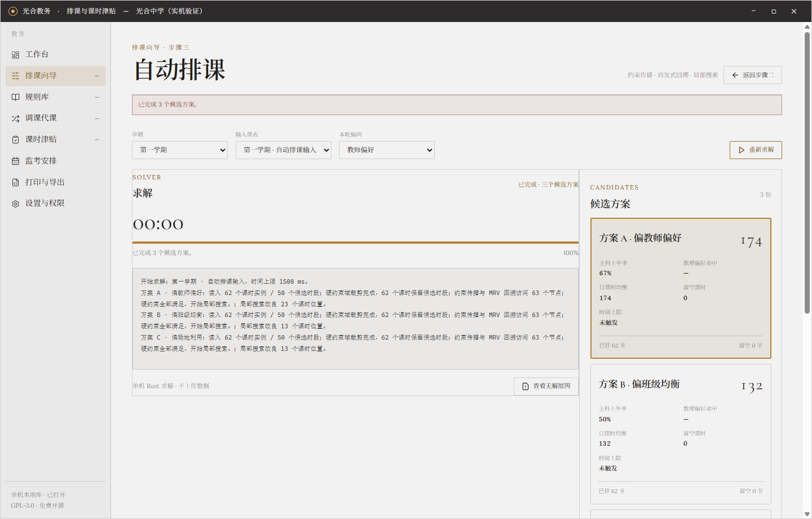The width and height of the screenshot is (812, 519).
Task: Open 设置与权限 in the sidebar
Action: point(55,204)
